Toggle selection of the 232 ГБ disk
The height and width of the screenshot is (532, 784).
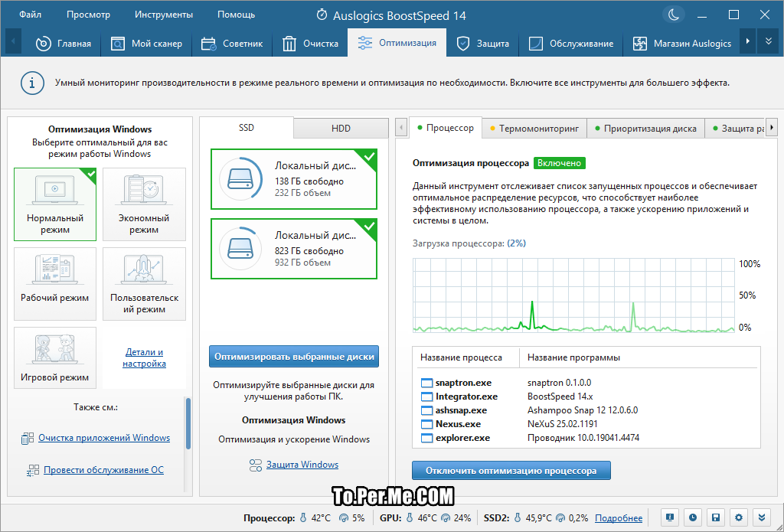[x=294, y=179]
